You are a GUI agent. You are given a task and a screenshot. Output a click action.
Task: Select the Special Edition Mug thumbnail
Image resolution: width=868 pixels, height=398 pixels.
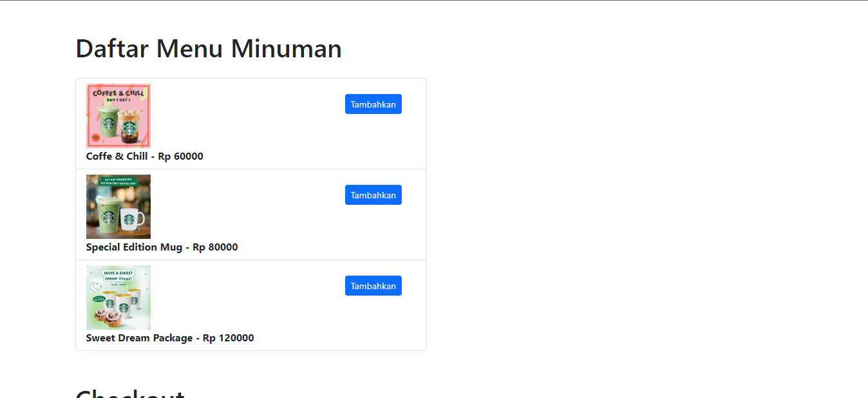(118, 207)
